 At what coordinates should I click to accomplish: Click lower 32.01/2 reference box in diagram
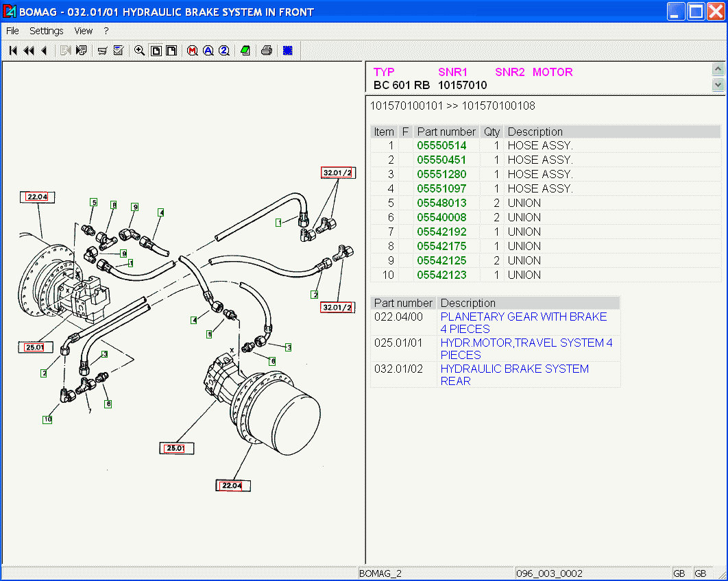tap(337, 307)
